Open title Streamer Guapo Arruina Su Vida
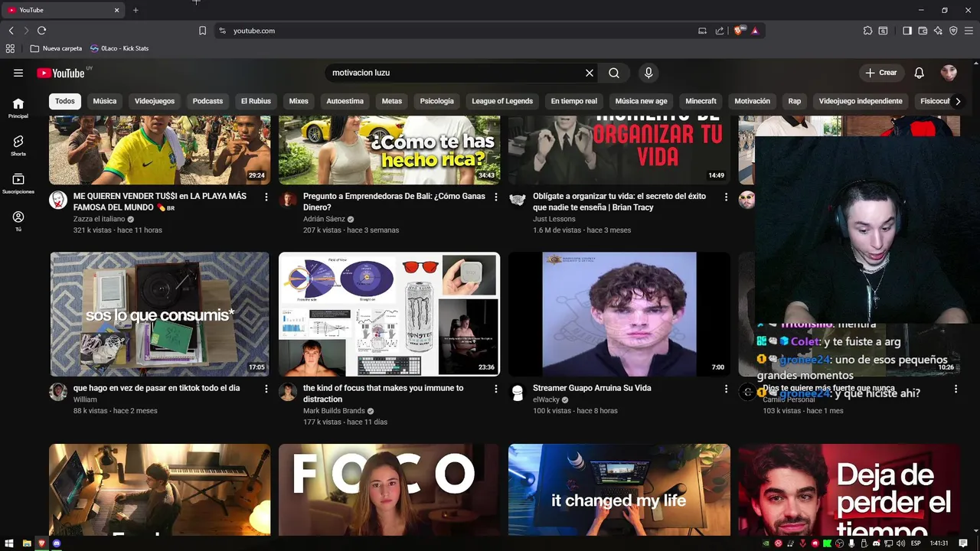The image size is (980, 551). coord(592,388)
